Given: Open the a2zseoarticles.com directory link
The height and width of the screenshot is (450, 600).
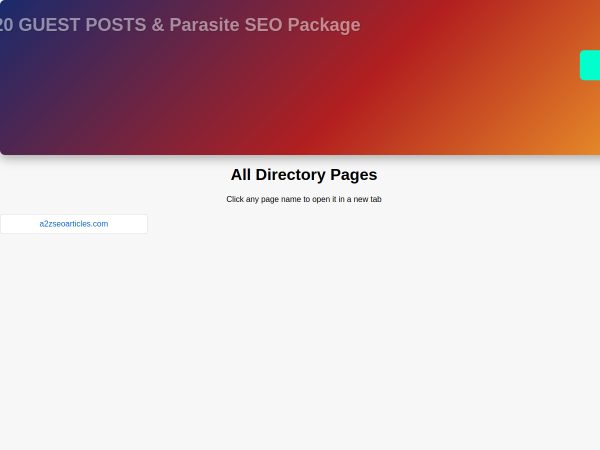Looking at the screenshot, I should click(74, 224).
